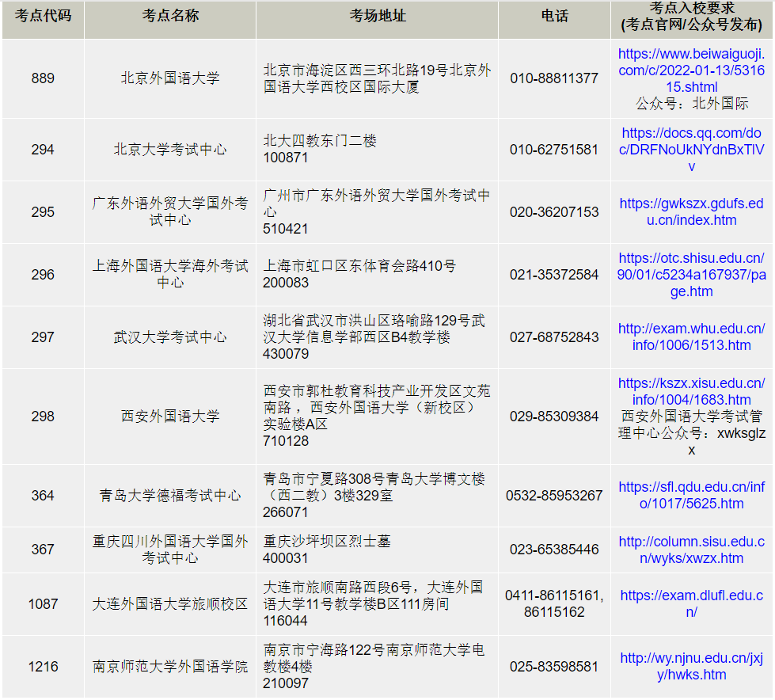Click the name 武汉大学考试中心
This screenshot has height=700, width=775.
pyautogui.click(x=170, y=337)
